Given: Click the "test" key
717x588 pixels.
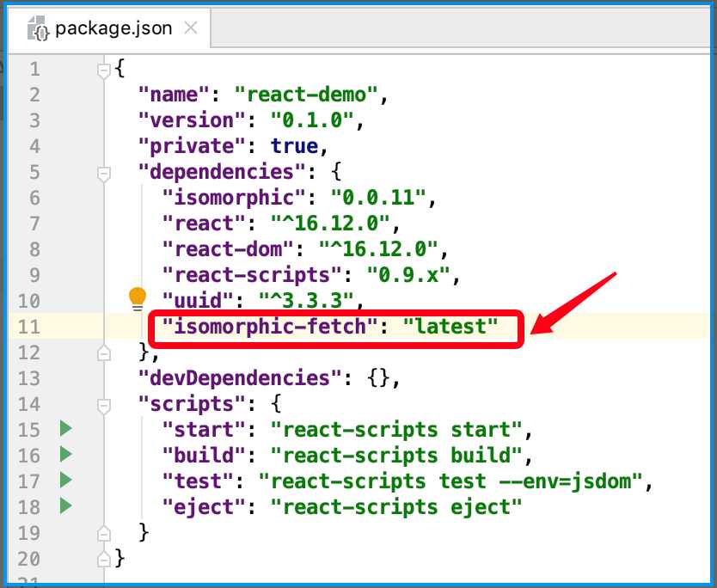Looking at the screenshot, I should pos(198,481).
